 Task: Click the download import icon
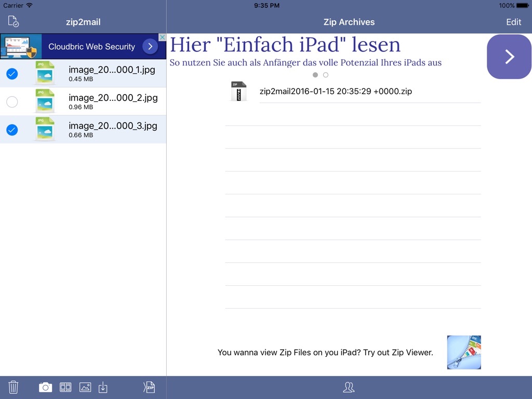pyautogui.click(x=103, y=387)
